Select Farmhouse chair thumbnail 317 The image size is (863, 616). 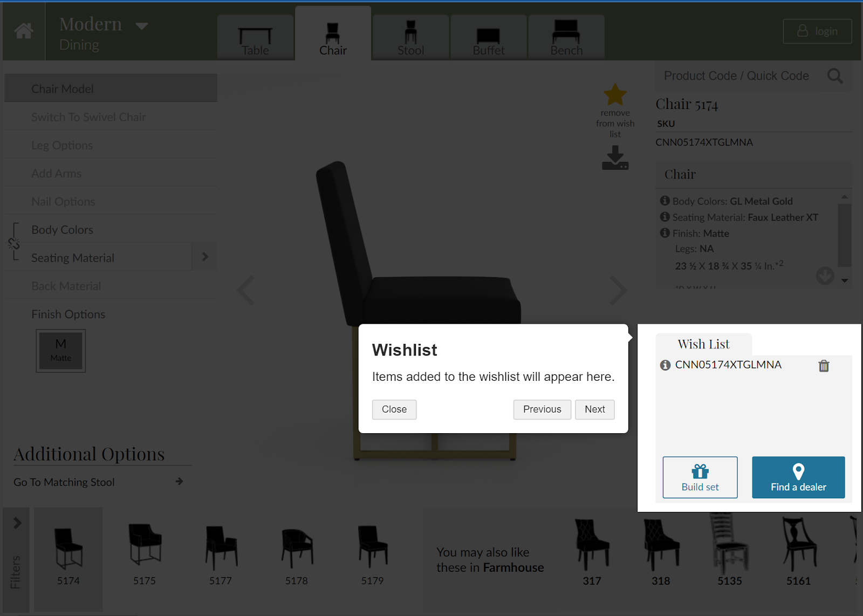(x=592, y=553)
